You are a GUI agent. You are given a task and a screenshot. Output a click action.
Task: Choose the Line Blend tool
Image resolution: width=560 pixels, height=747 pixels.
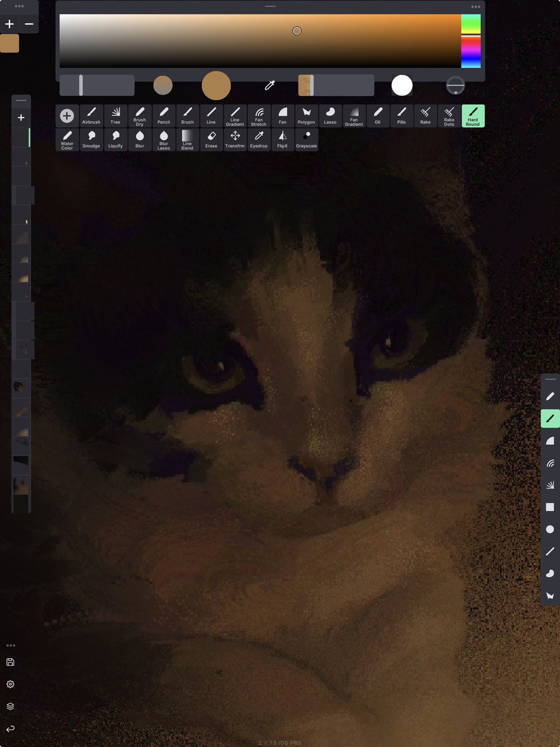(187, 140)
